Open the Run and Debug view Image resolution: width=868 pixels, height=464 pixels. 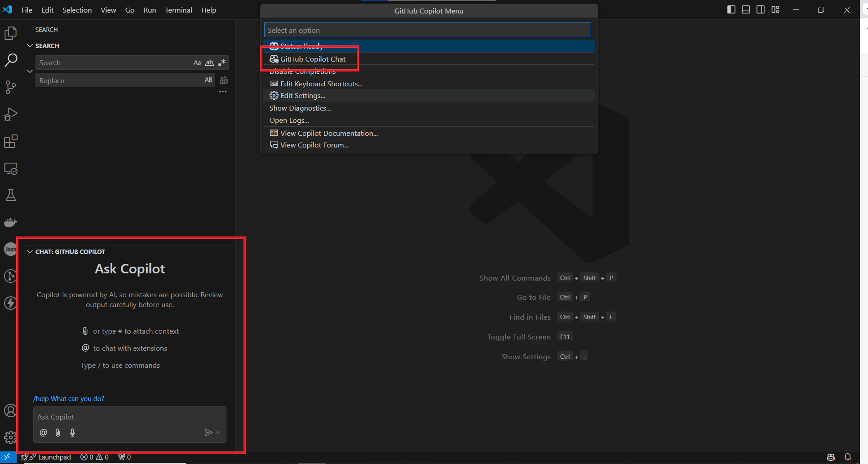(x=11, y=114)
